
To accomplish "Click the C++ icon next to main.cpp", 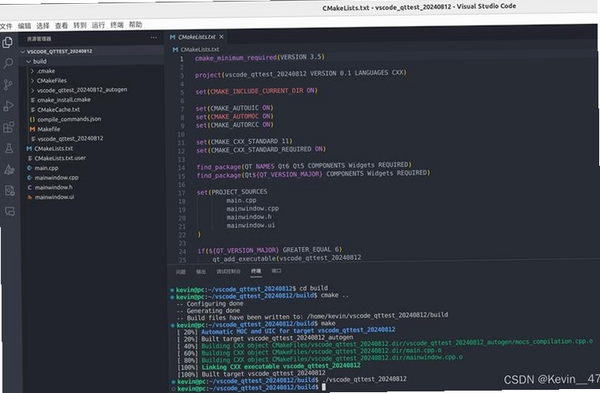I will [x=29, y=168].
